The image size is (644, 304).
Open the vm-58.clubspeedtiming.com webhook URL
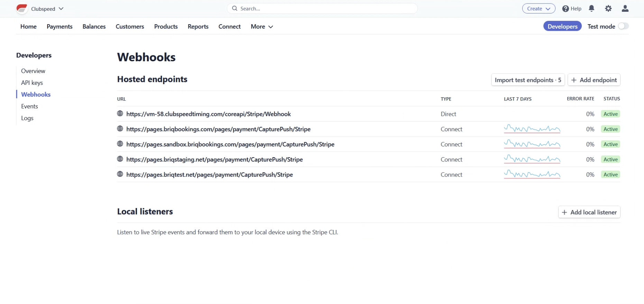[209, 114]
